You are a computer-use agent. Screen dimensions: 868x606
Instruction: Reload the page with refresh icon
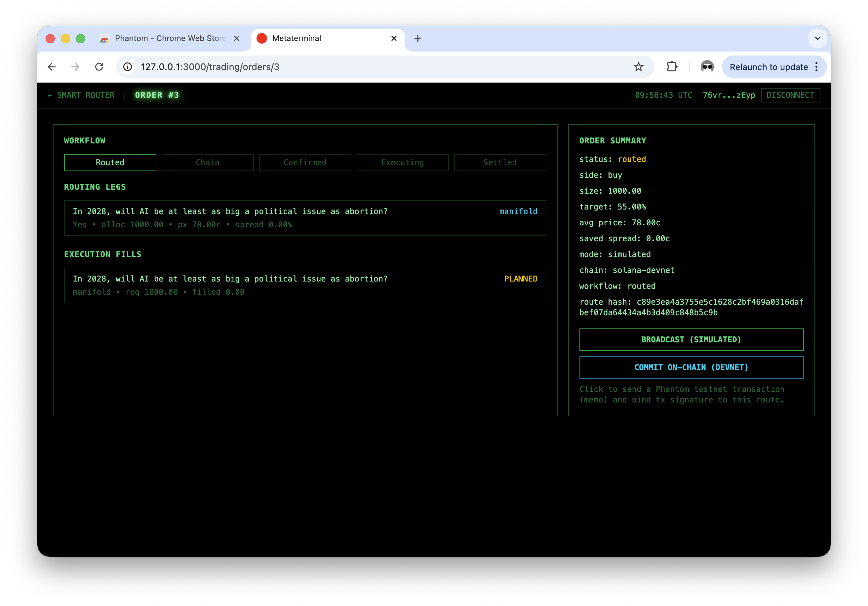(99, 67)
